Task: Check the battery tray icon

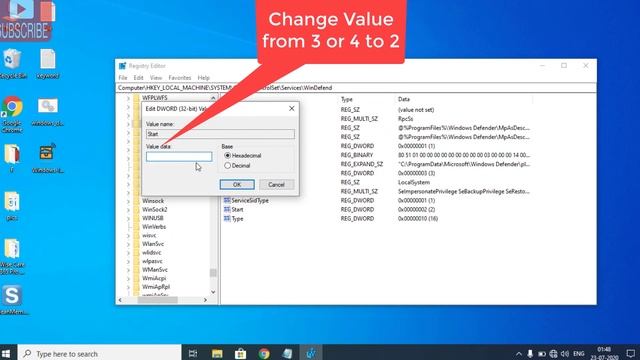Action: click(542, 353)
